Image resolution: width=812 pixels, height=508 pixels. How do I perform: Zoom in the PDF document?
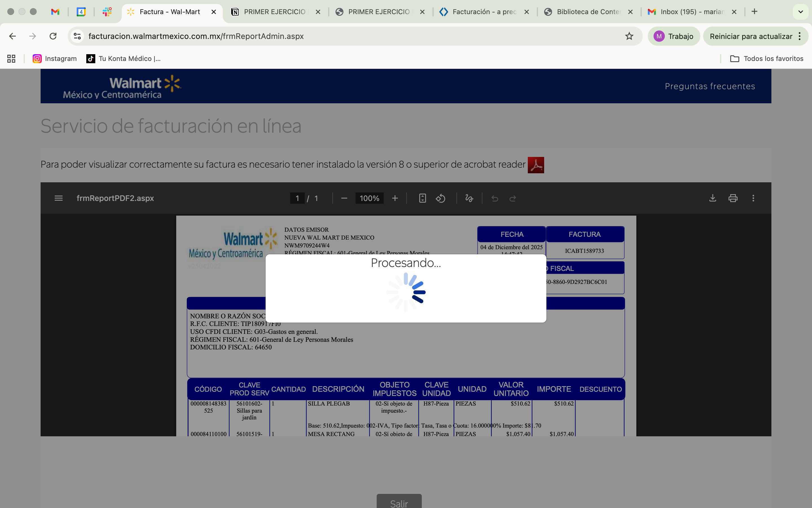[395, 198]
